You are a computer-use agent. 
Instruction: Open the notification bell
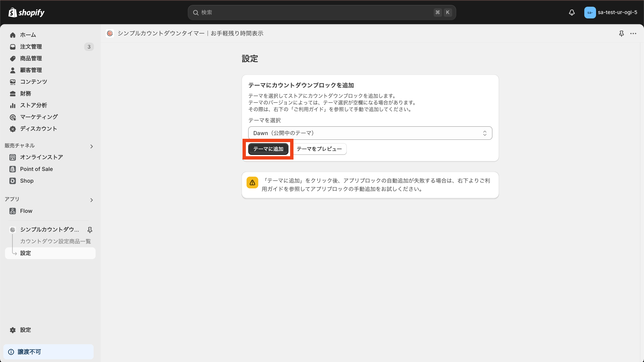coord(572,12)
